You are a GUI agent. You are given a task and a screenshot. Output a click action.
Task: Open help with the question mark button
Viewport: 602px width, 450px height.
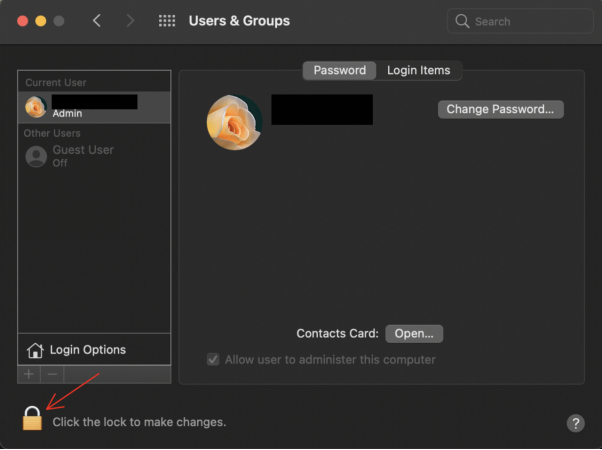click(x=575, y=423)
